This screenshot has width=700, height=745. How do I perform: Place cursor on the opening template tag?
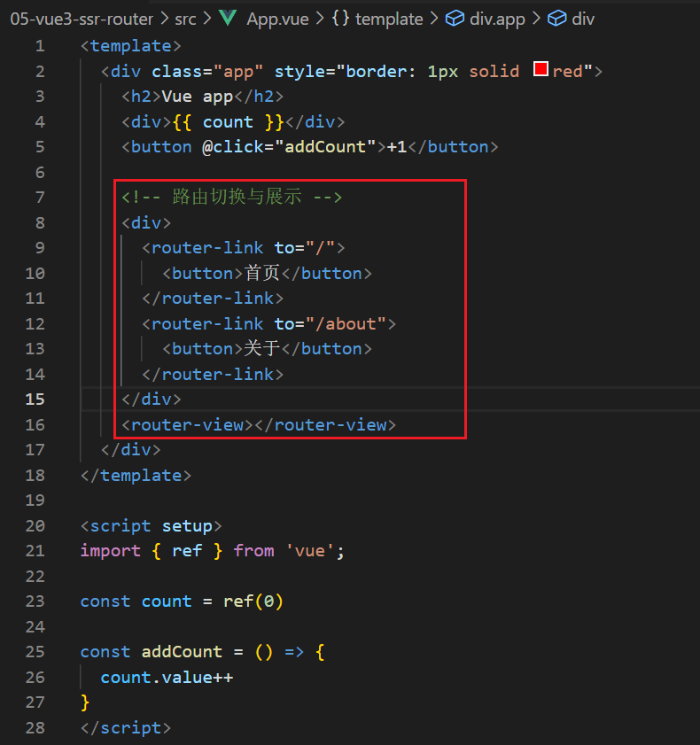(131, 46)
